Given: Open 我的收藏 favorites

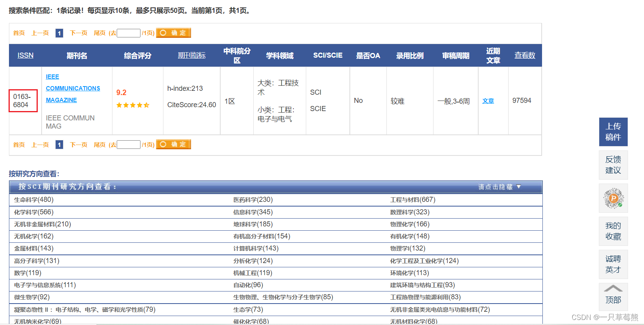Looking at the screenshot, I should pyautogui.click(x=613, y=231).
